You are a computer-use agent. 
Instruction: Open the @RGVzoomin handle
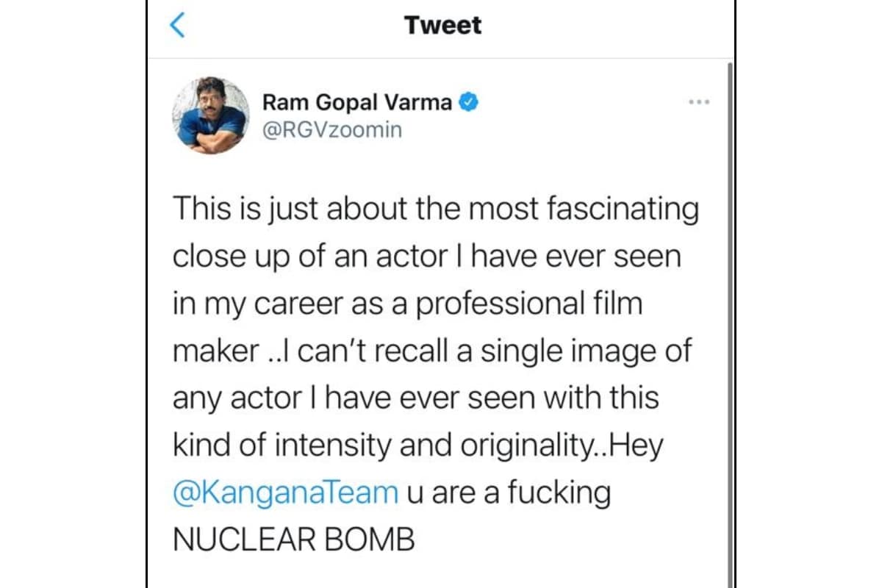point(331,131)
